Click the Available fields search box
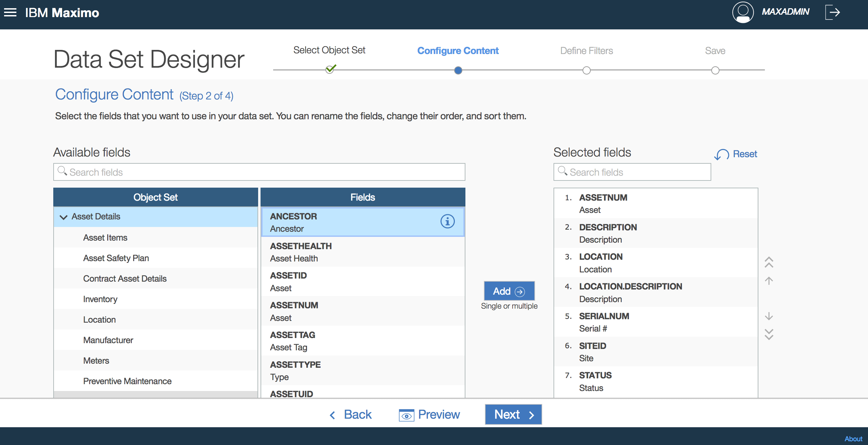868x445 pixels. point(259,172)
